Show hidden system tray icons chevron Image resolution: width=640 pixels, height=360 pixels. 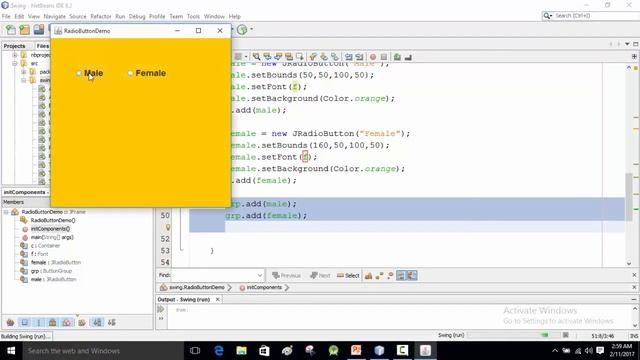click(x=555, y=351)
